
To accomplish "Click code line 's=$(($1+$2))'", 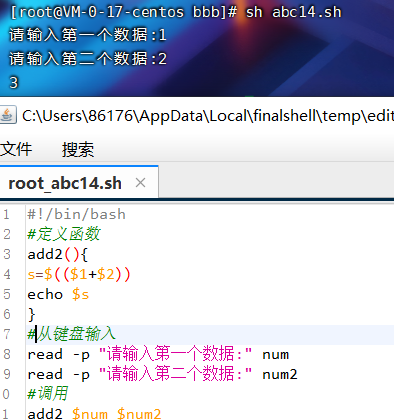I will tap(79, 274).
